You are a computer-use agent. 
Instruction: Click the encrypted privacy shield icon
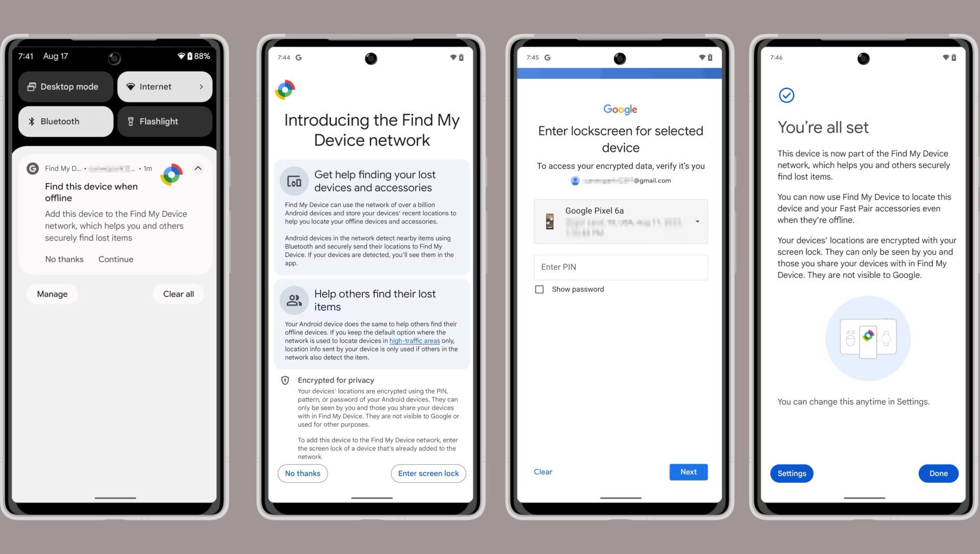(x=285, y=380)
